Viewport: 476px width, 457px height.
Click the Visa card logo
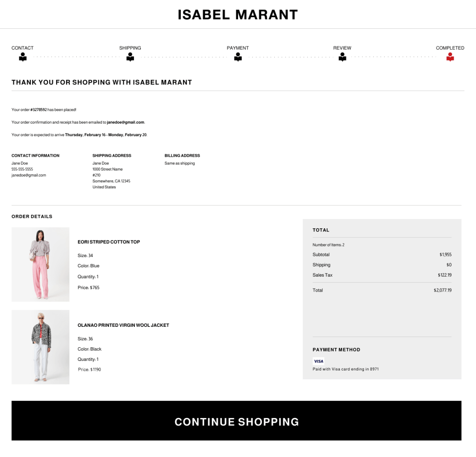point(318,361)
